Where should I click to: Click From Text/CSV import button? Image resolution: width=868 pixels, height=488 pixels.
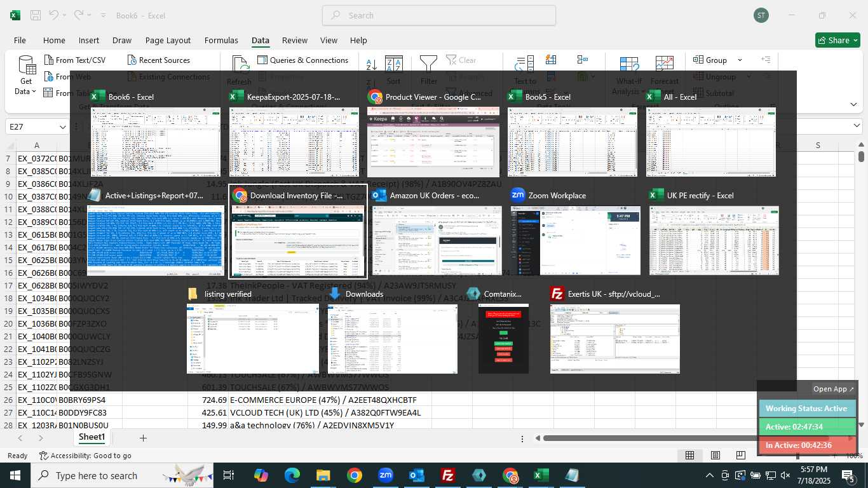[x=75, y=60]
